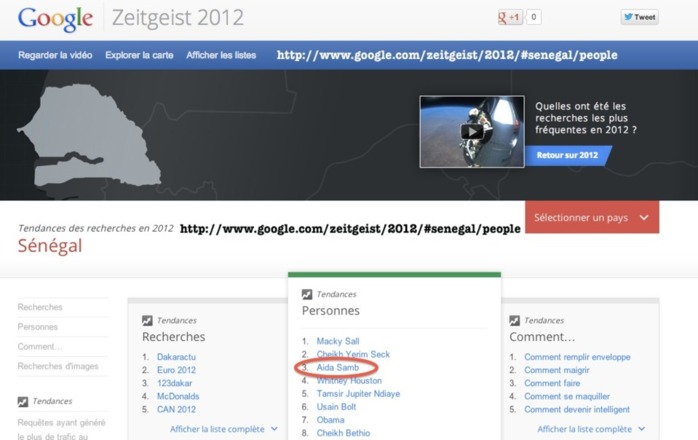The image size is (698, 440).
Task: Select Afficher les listes in navigation
Action: click(x=221, y=55)
